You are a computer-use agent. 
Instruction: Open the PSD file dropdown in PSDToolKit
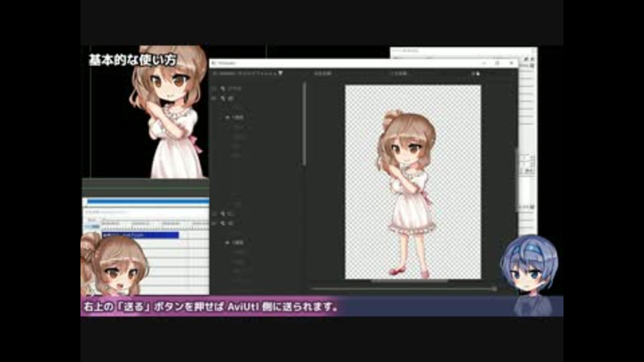[248, 73]
